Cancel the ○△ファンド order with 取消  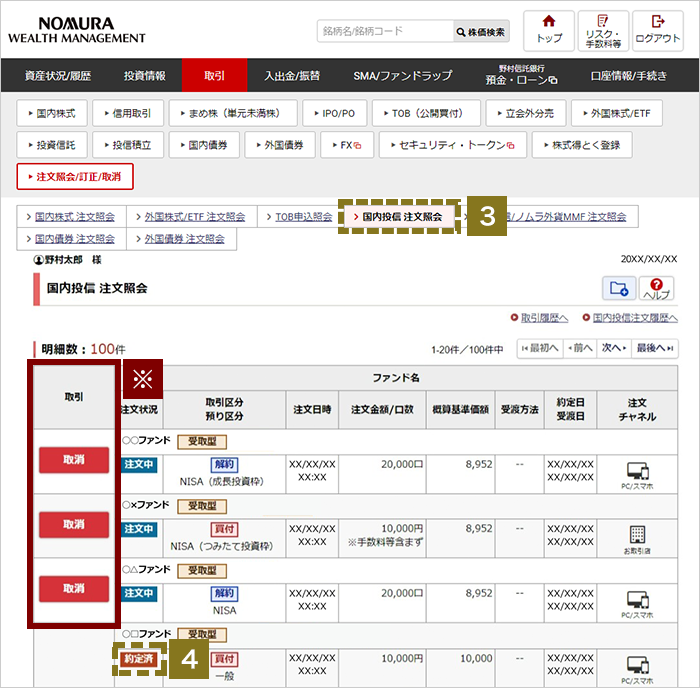click(74, 588)
